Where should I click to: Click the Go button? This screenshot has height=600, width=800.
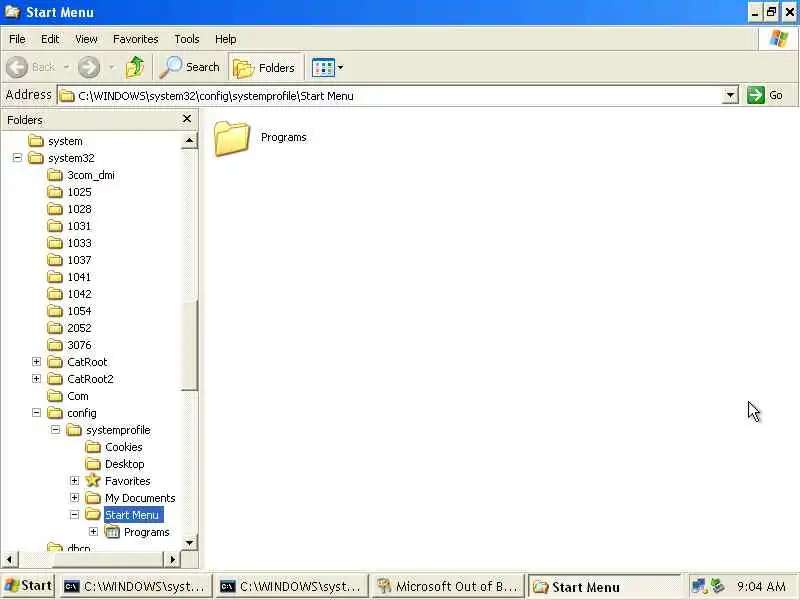765,95
